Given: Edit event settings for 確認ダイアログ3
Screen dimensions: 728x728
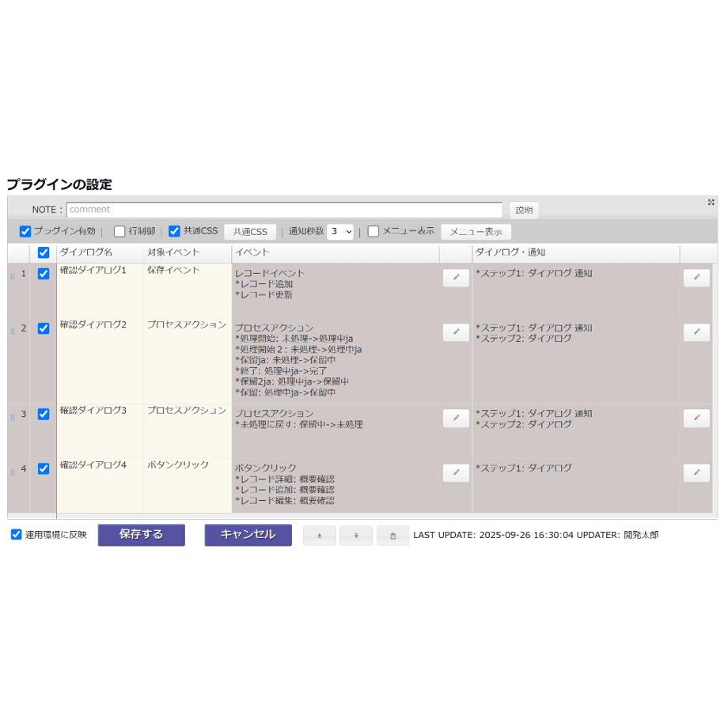Looking at the screenshot, I should (456, 418).
